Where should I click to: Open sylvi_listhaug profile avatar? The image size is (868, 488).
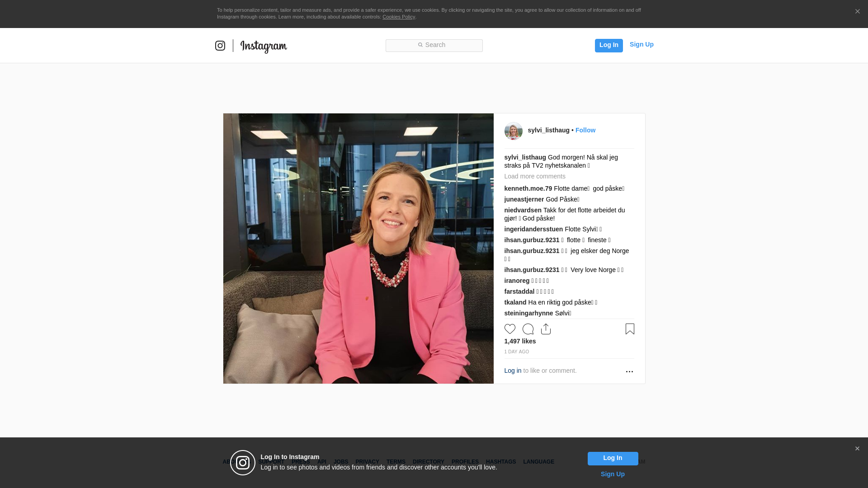513,131
